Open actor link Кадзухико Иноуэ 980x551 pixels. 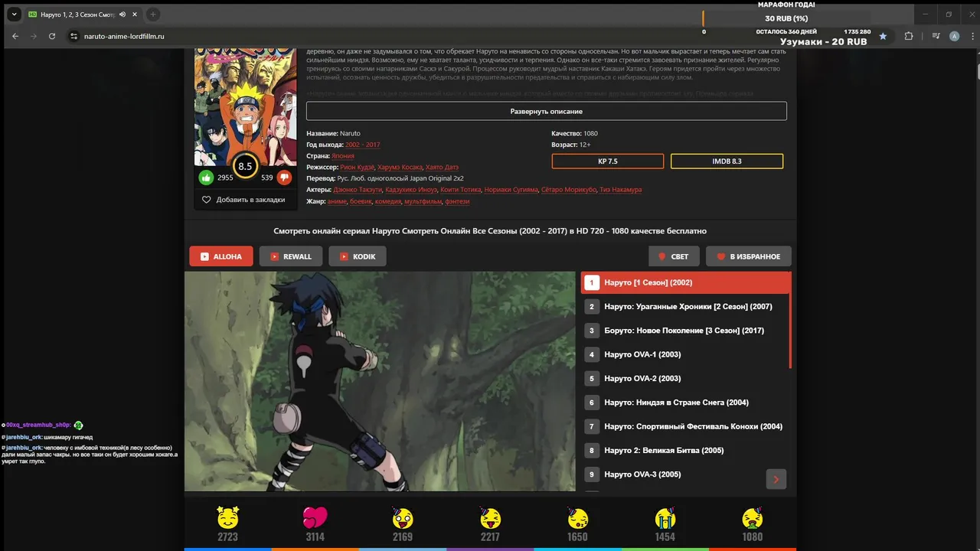click(411, 190)
